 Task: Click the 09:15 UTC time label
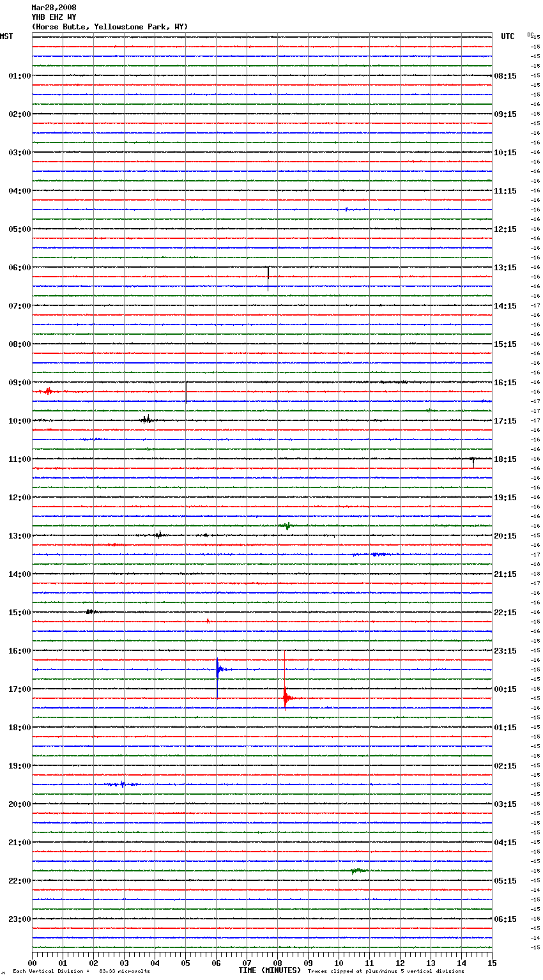(505, 114)
